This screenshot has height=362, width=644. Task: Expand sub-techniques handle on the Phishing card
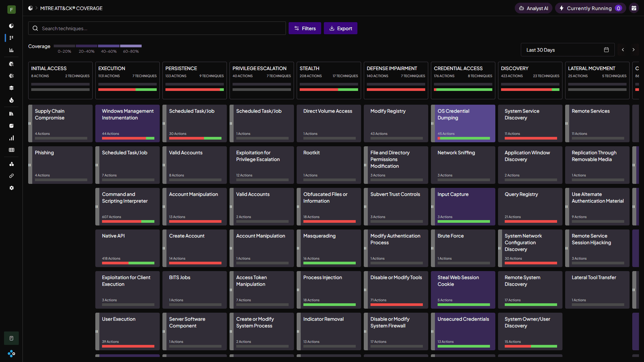coord(30,165)
